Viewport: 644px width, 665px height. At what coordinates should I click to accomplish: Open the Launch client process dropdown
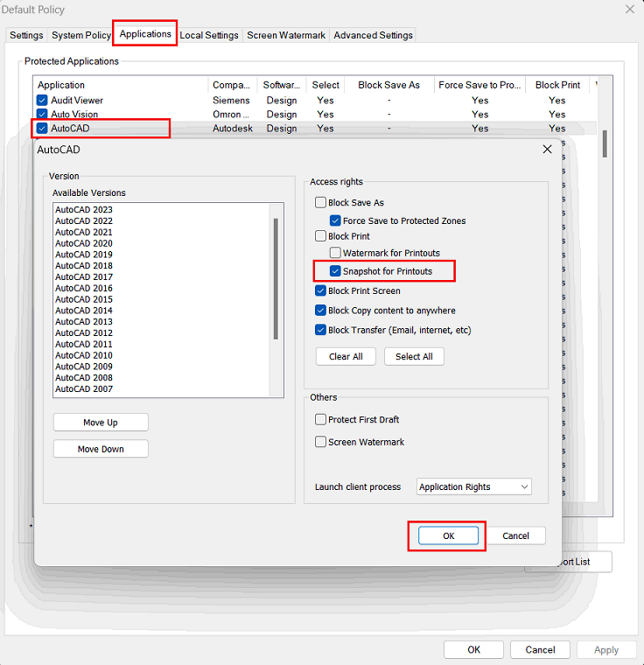pos(474,486)
